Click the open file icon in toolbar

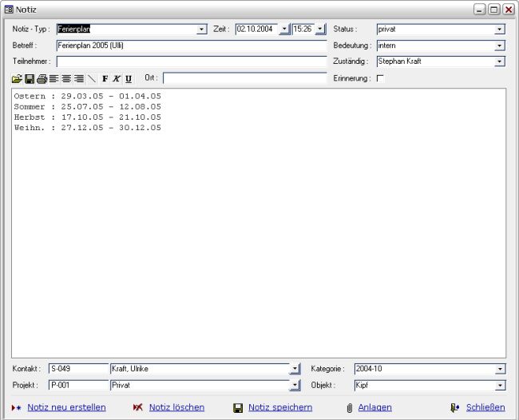(x=17, y=78)
